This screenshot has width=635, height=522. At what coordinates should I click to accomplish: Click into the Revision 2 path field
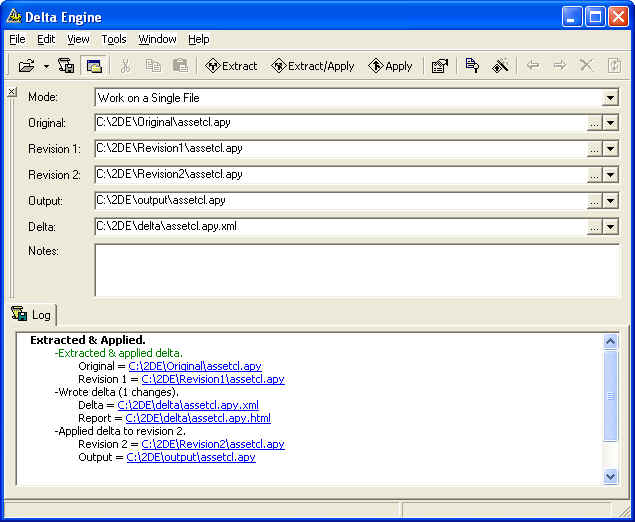(x=341, y=175)
